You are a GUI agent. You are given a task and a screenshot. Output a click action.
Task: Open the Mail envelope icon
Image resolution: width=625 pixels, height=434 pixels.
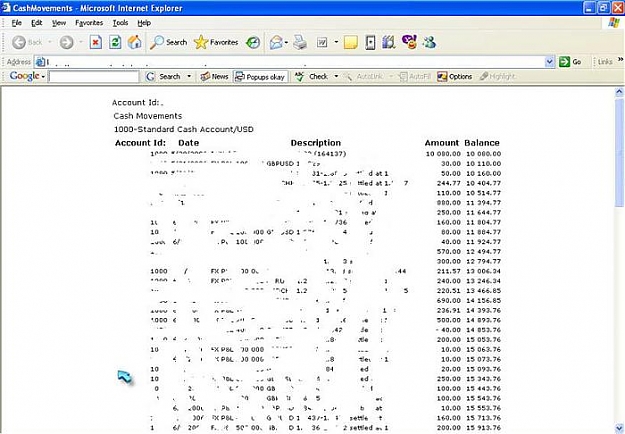click(276, 42)
